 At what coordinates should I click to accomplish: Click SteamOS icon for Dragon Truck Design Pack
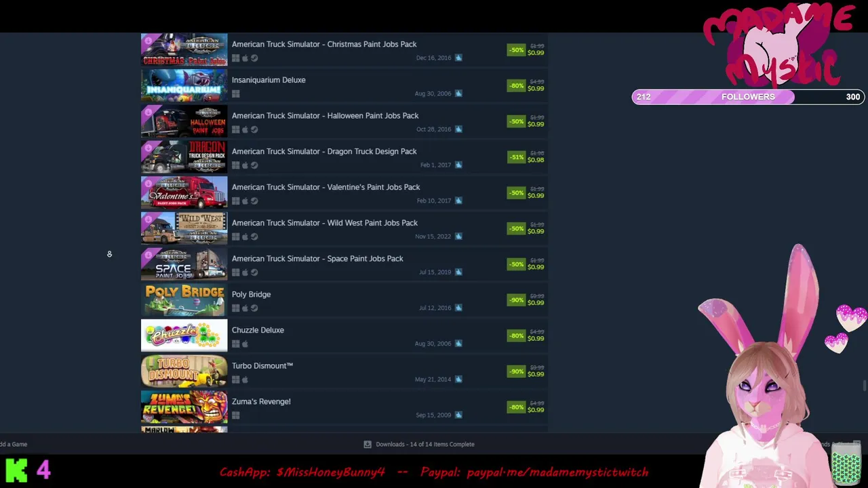click(x=254, y=165)
